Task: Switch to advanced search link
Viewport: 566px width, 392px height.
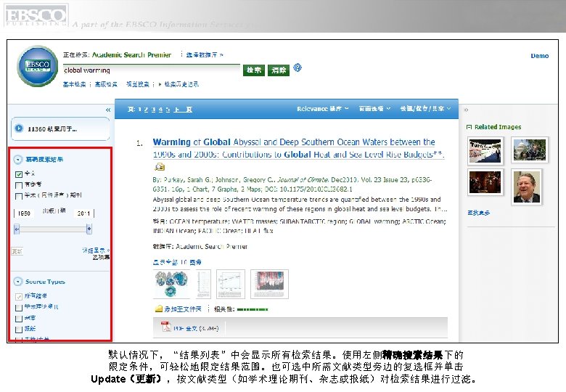Action: click(x=106, y=84)
